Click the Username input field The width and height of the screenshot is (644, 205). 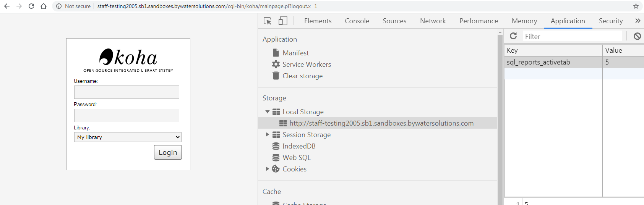[x=127, y=92]
